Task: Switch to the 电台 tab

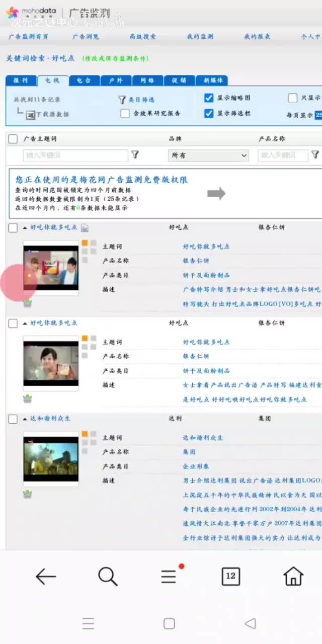Action: [84, 80]
